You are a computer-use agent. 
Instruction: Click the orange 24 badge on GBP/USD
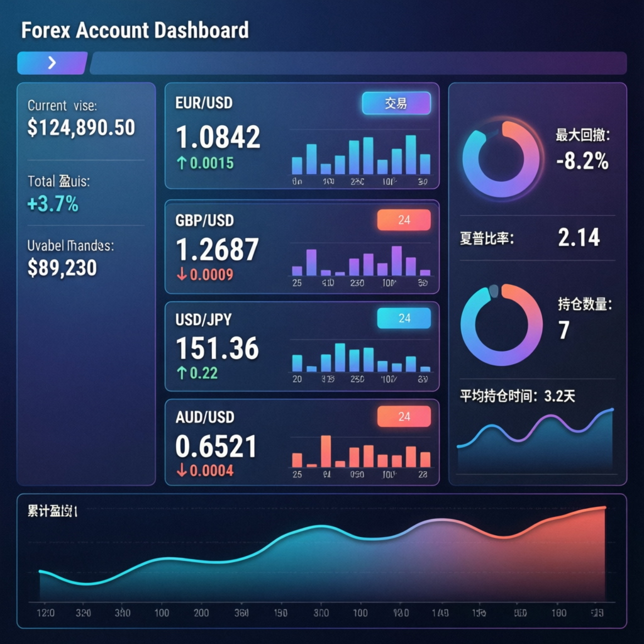[404, 220]
